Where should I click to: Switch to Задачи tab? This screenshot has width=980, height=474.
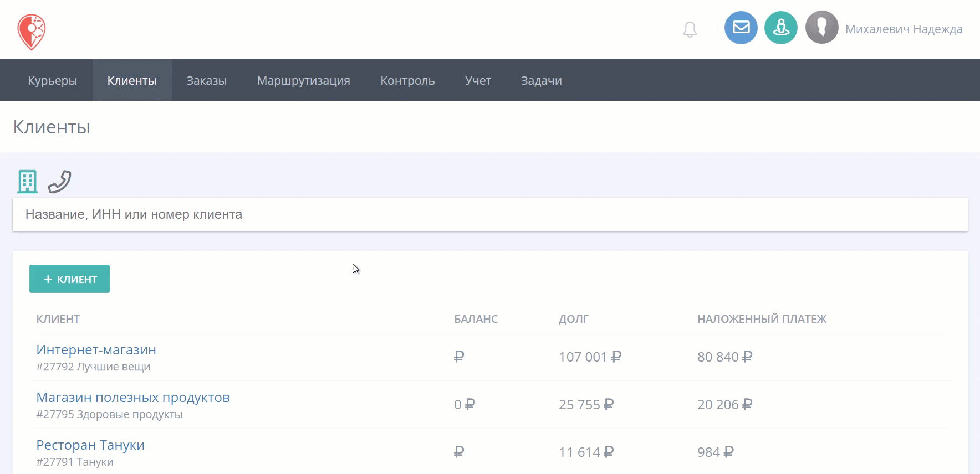click(x=542, y=81)
